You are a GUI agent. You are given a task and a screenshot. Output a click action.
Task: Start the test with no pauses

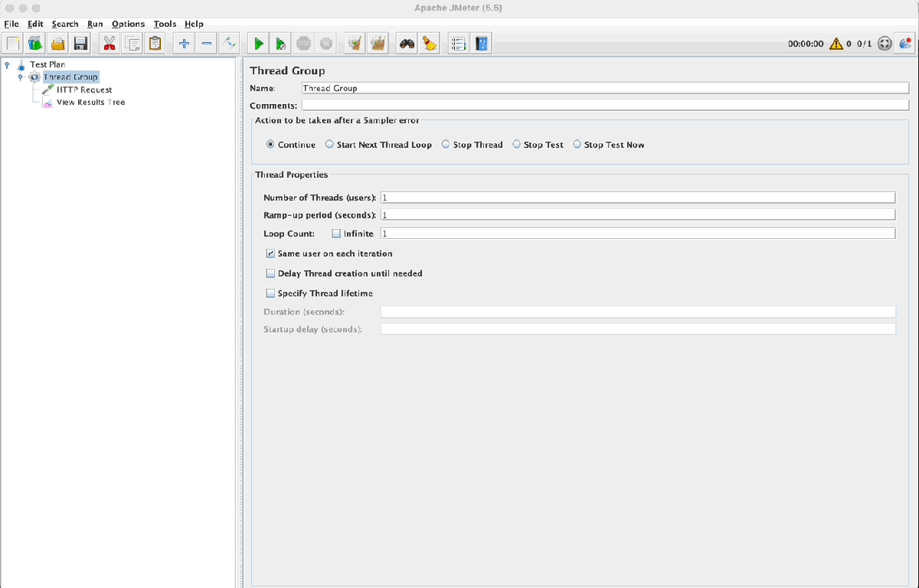click(281, 44)
